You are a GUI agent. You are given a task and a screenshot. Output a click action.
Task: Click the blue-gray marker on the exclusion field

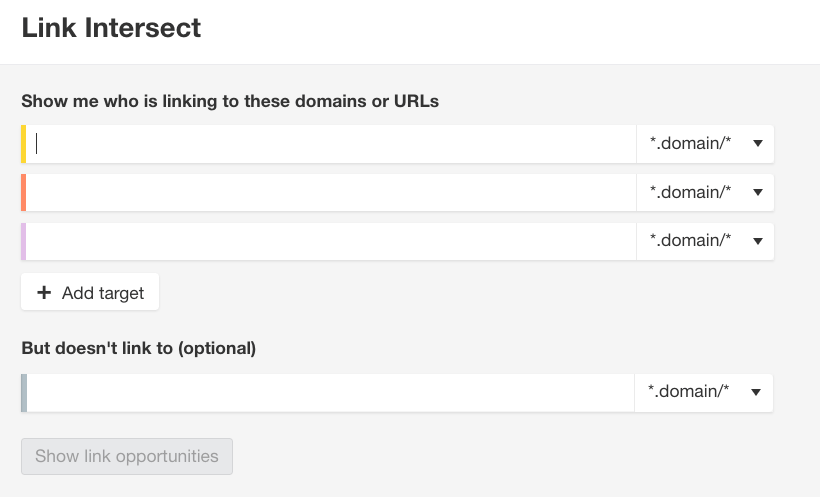pos(23,392)
